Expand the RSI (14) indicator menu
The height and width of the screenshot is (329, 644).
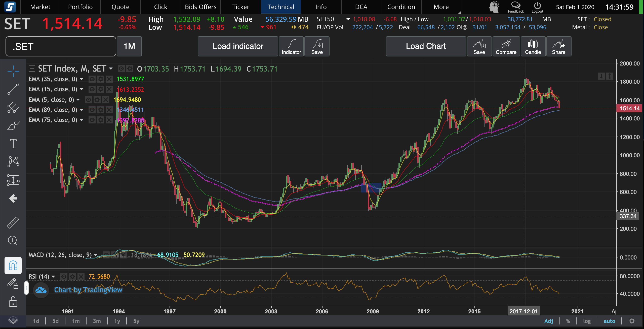pyautogui.click(x=53, y=277)
